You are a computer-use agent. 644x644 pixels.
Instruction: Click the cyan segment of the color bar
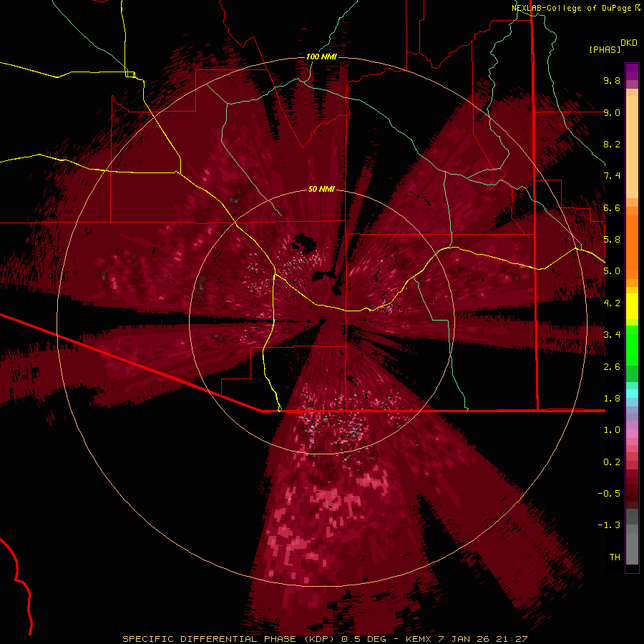[x=632, y=393]
